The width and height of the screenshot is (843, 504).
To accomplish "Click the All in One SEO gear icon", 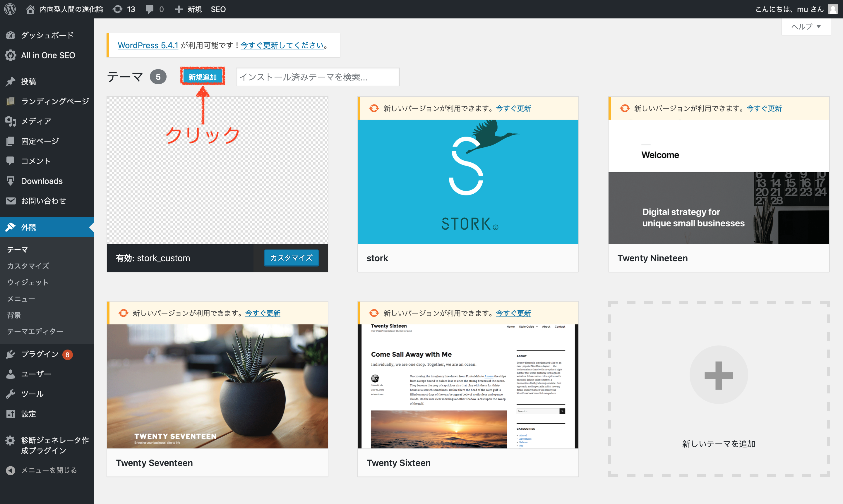I will click(x=11, y=55).
